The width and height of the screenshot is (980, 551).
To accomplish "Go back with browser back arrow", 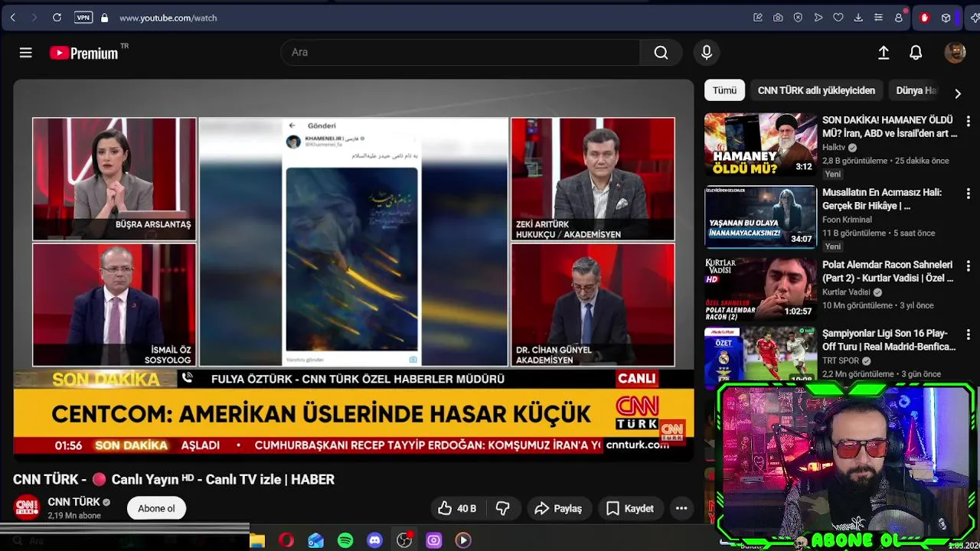I will [13, 18].
